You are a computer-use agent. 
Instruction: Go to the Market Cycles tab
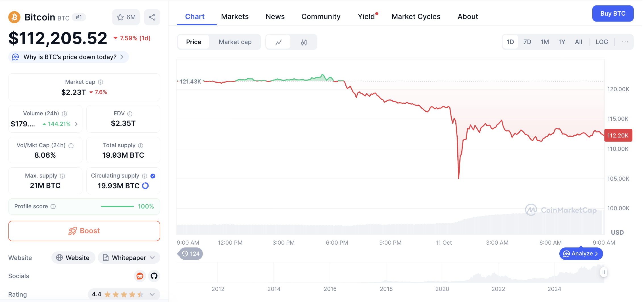416,17
